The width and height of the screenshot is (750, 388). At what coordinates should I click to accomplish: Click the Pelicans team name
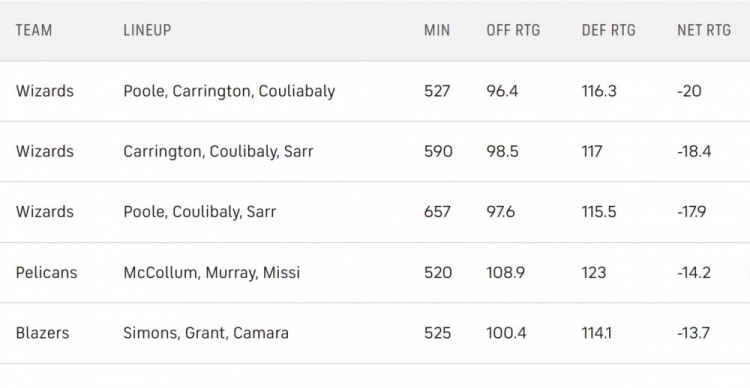(46, 273)
